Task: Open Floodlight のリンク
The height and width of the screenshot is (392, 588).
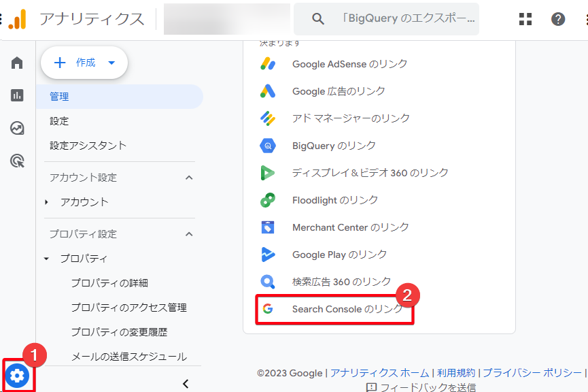Action: pos(335,200)
